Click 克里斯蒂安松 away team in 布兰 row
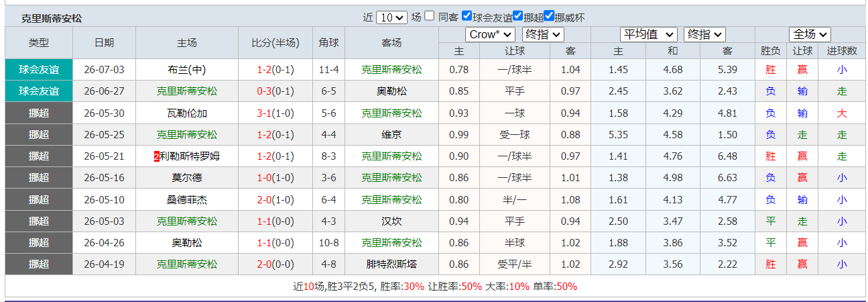868x302 pixels. pos(392,70)
